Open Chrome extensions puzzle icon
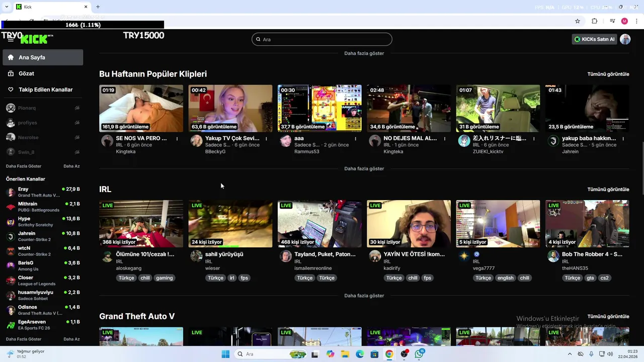This screenshot has width=644, height=362. click(594, 21)
